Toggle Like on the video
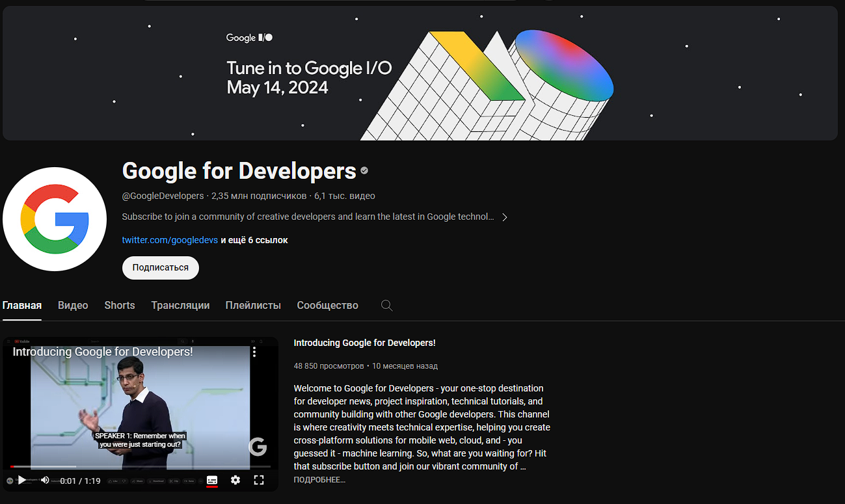This screenshot has height=504, width=845. [x=115, y=481]
